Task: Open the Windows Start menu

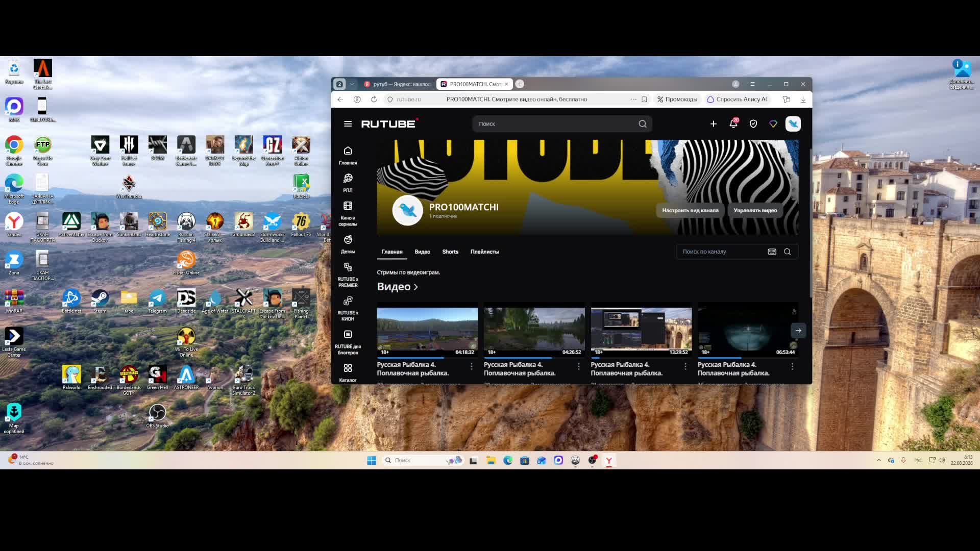Action: coord(372,460)
